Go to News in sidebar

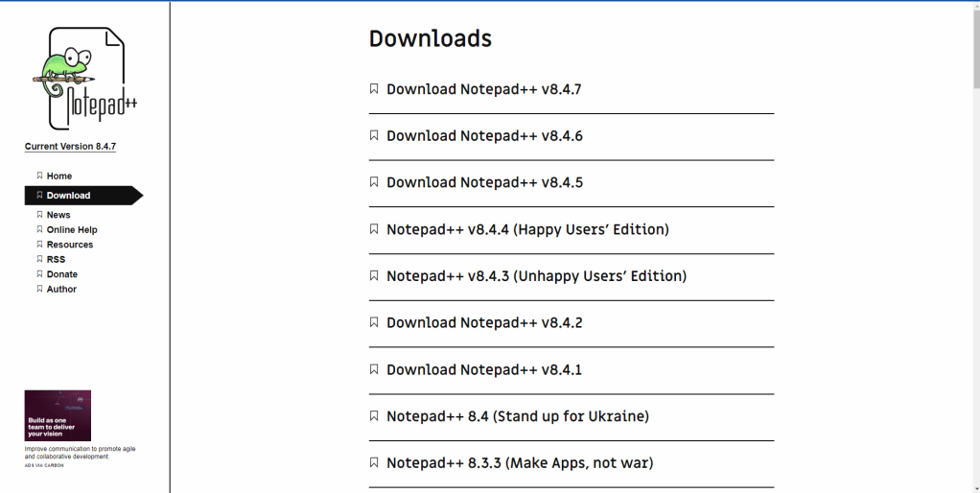[58, 215]
